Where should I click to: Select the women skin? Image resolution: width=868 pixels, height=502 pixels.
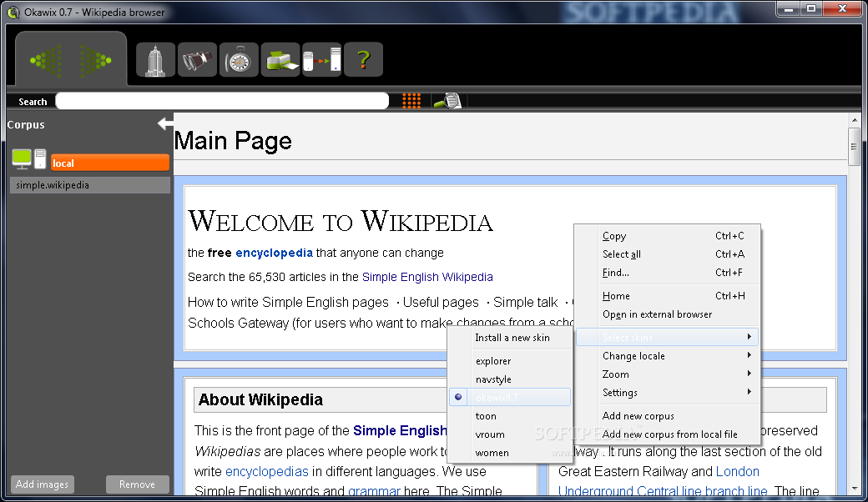(x=510, y=452)
